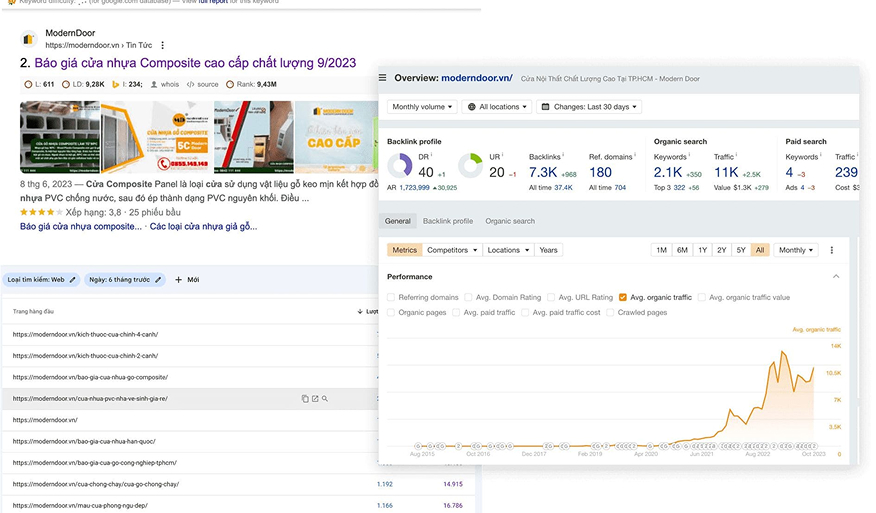The width and height of the screenshot is (876, 513).
Task: Copy the cua-nhua-pvc-nha-ve-sinh URL icon
Action: [x=305, y=398]
